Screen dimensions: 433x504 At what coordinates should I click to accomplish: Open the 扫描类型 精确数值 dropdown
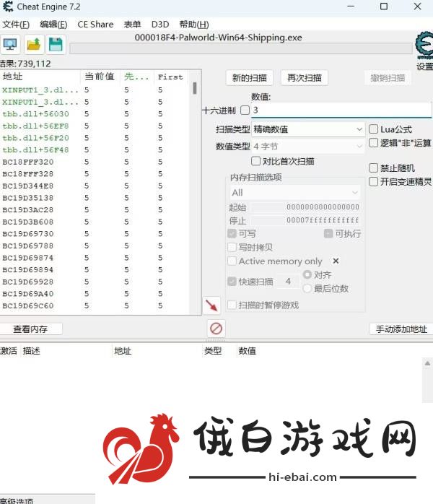click(x=308, y=129)
